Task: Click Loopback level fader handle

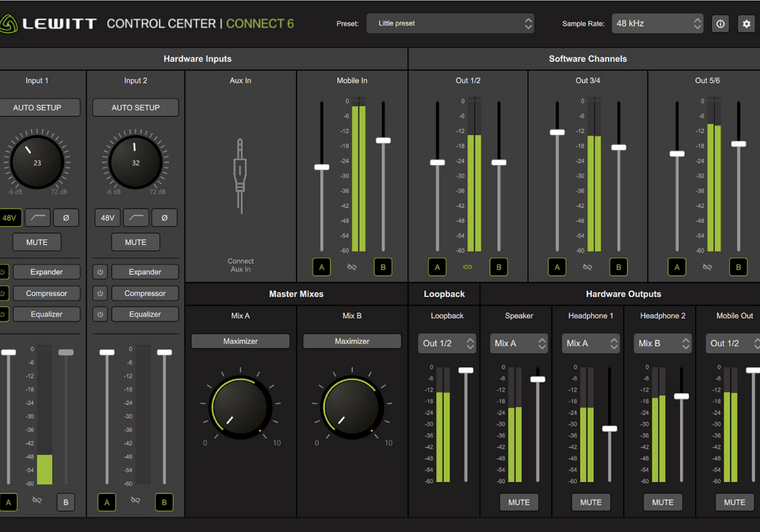Action: click(466, 370)
